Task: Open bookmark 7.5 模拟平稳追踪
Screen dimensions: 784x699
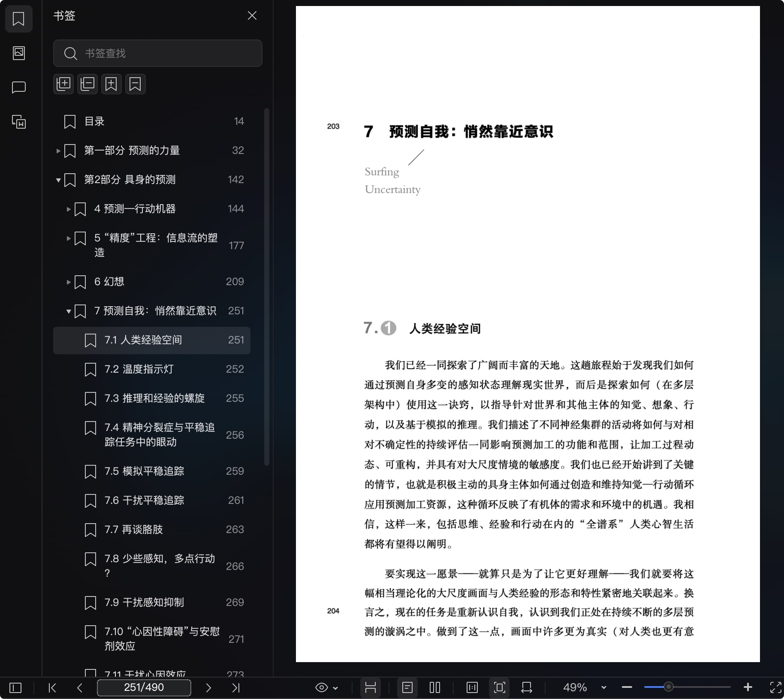Action: pyautogui.click(x=152, y=471)
